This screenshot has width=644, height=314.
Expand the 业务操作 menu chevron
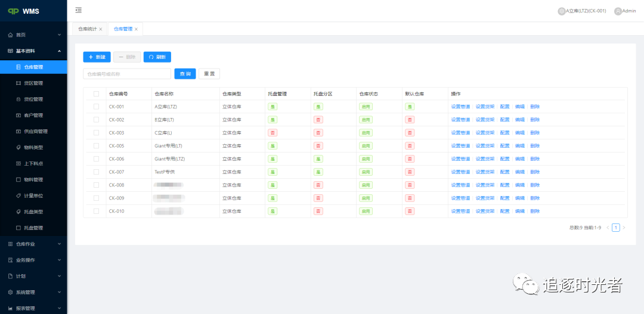coord(59,260)
